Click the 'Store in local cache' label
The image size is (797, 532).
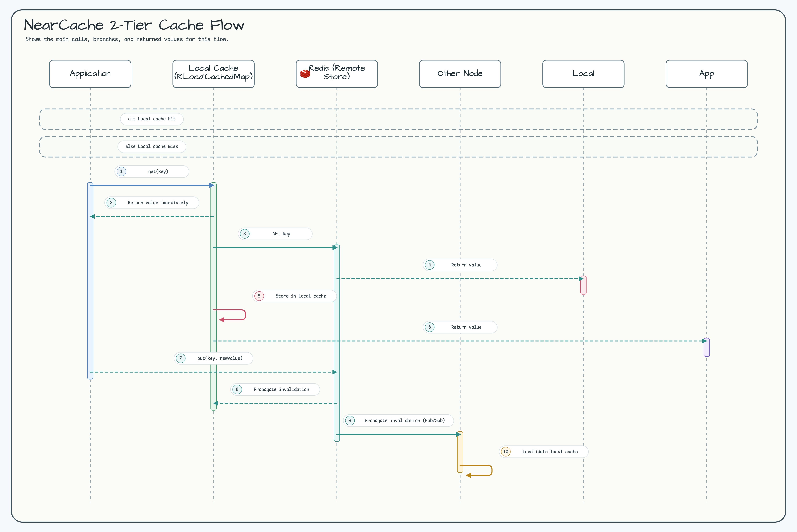(295, 296)
